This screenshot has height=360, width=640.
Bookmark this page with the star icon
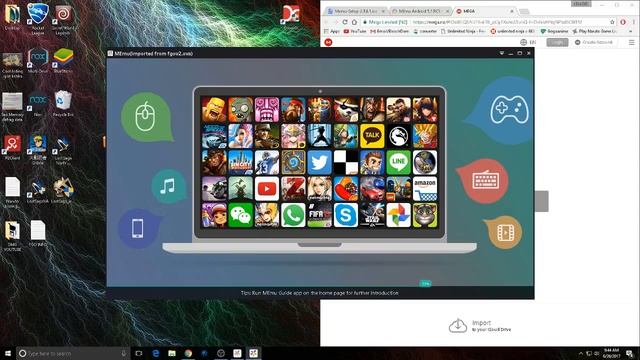point(612,22)
